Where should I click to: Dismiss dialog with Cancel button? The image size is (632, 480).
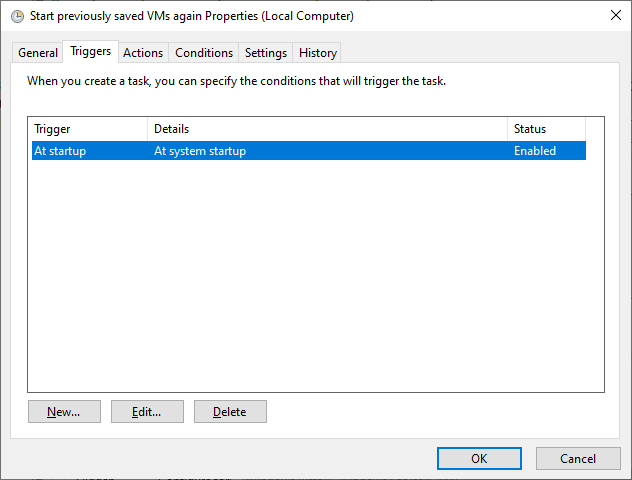coord(578,458)
